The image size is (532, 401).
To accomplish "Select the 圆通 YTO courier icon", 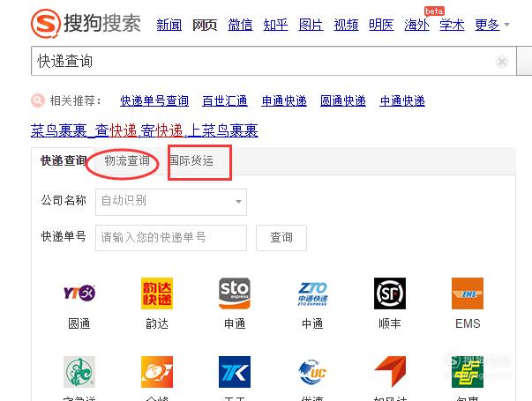I will pyautogui.click(x=79, y=293).
